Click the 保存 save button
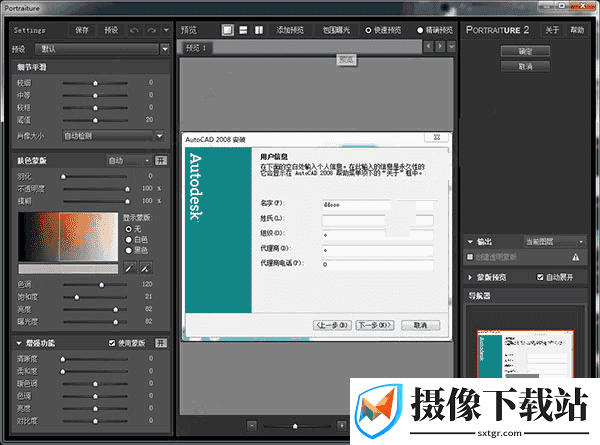 click(82, 30)
